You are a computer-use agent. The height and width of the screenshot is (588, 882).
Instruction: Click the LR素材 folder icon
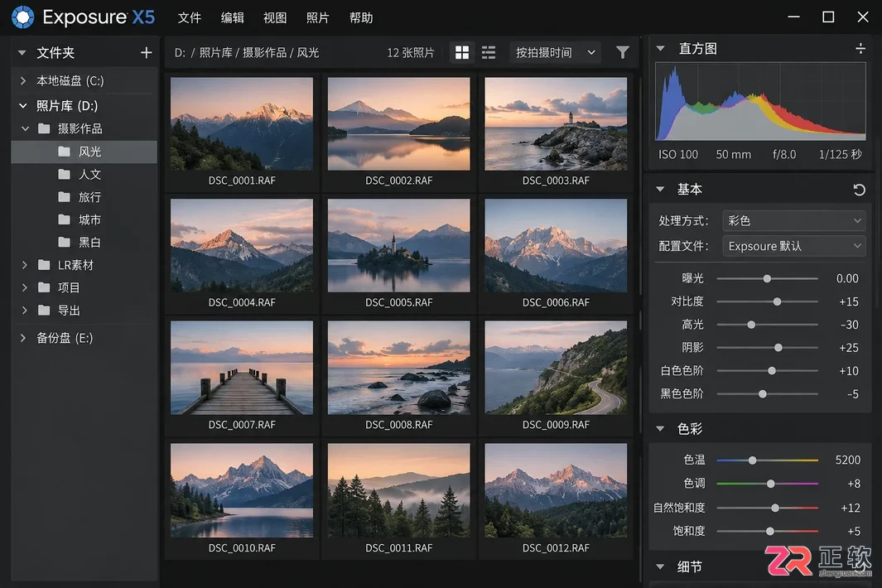tap(44, 264)
